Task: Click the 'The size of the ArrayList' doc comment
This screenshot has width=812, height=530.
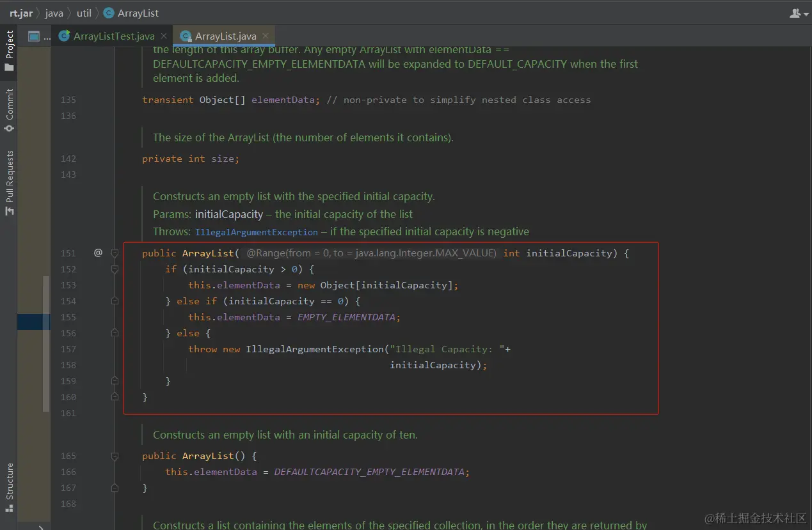Action: [x=303, y=137]
